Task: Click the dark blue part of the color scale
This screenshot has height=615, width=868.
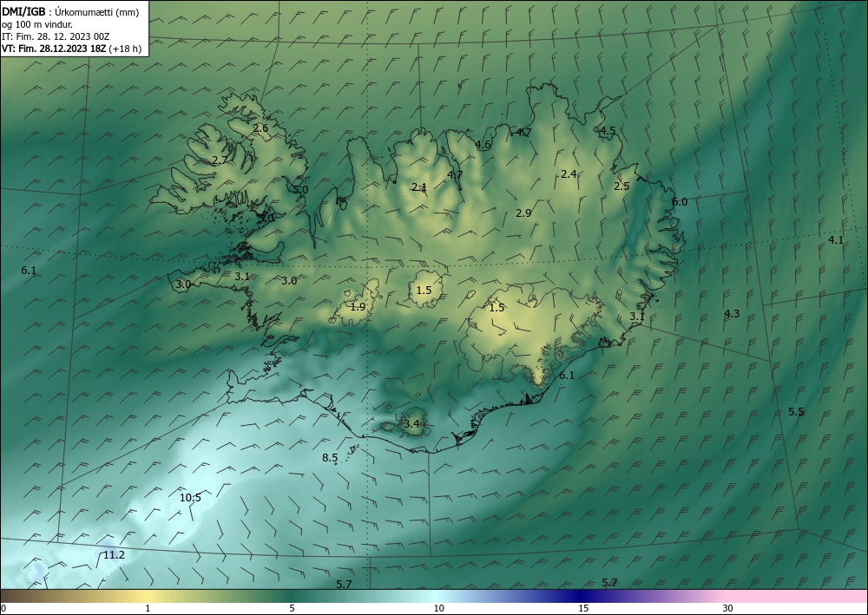Action: [x=578, y=596]
